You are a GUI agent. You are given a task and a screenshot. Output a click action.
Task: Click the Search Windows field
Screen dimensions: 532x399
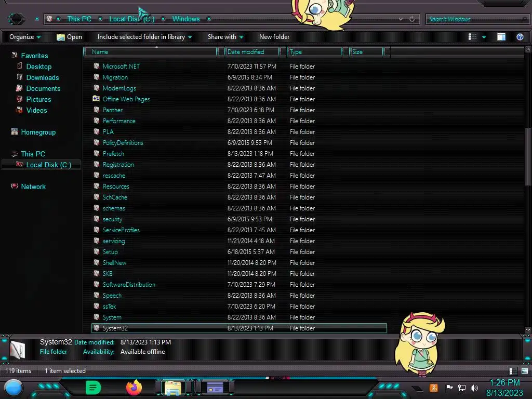477,19
